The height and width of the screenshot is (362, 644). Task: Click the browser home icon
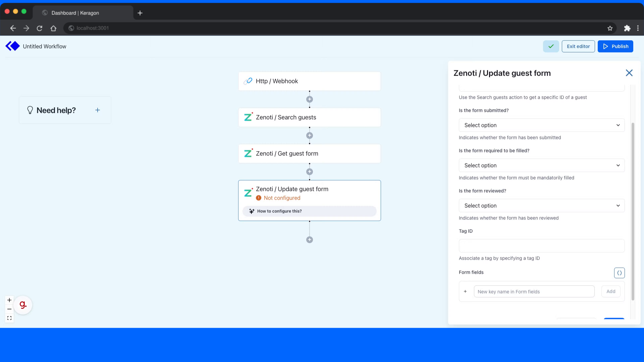pyautogui.click(x=53, y=28)
